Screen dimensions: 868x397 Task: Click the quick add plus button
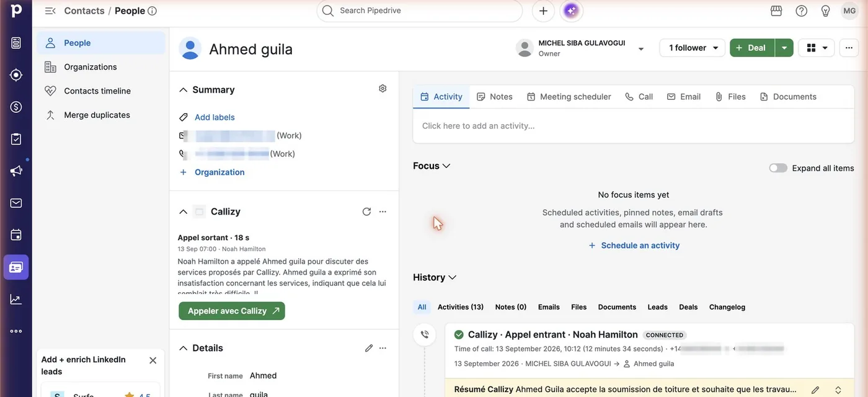543,11
